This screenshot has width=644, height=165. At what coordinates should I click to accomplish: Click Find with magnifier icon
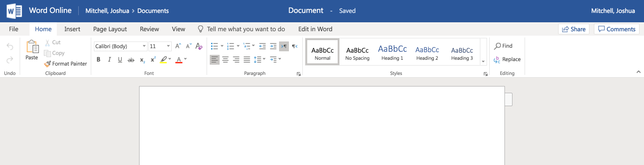point(503,46)
